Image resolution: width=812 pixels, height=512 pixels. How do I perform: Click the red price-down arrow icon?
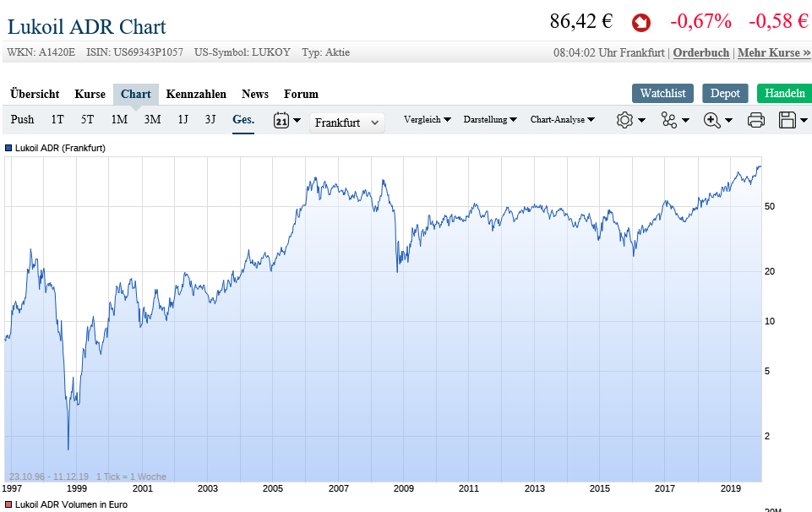[640, 23]
